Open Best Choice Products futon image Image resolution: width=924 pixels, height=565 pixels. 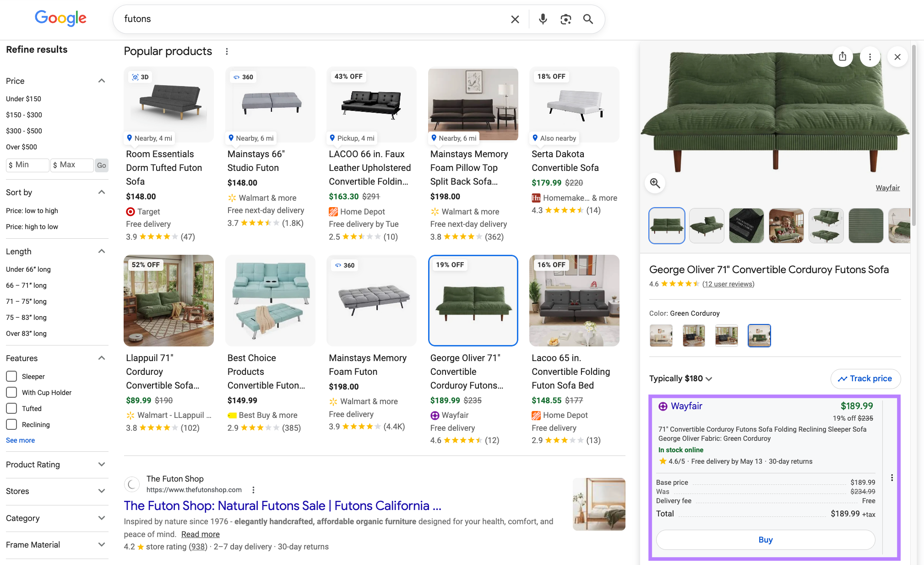pyautogui.click(x=270, y=301)
